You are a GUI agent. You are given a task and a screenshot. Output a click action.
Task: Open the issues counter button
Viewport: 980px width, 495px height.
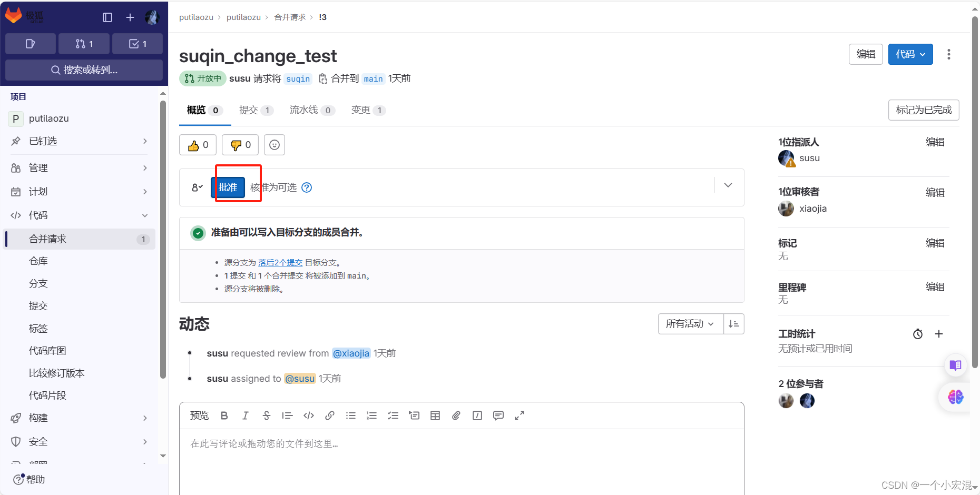pyautogui.click(x=31, y=44)
